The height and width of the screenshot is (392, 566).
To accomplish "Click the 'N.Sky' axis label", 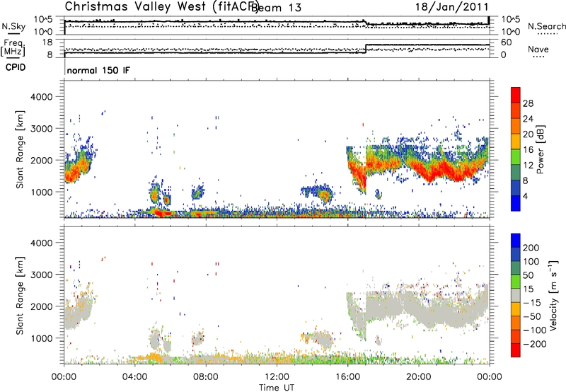I will click(13, 26).
